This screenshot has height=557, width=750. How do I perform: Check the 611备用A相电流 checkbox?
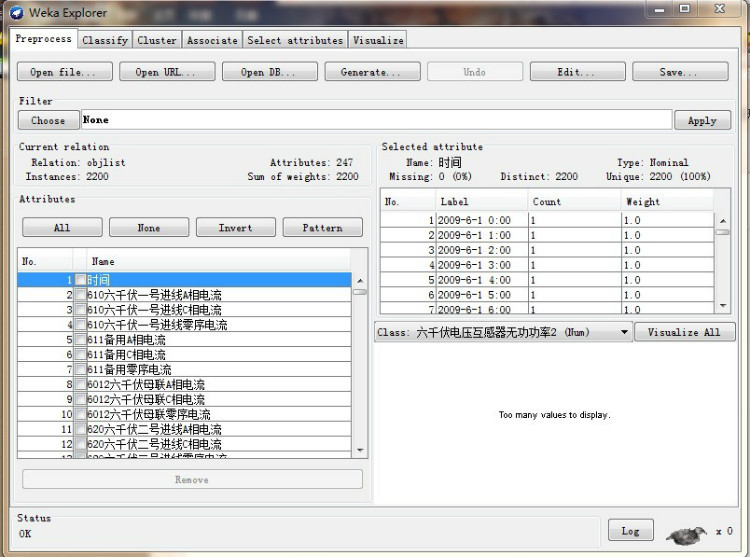[x=80, y=339]
